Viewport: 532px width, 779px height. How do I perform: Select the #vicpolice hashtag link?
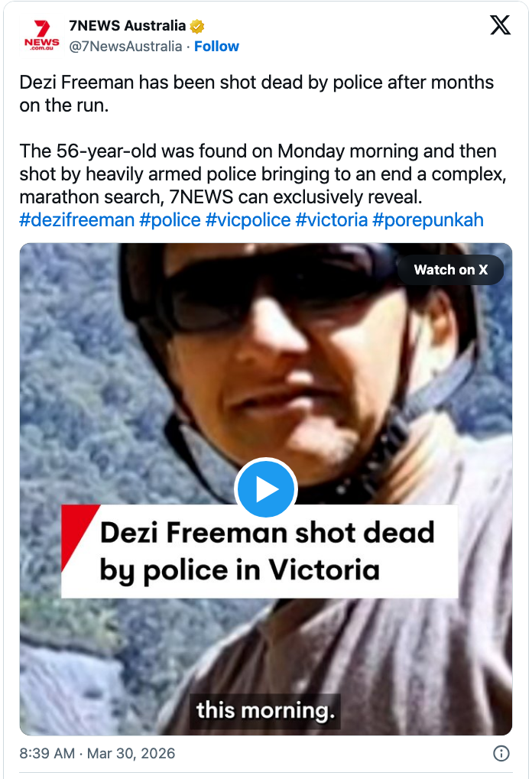pyautogui.click(x=248, y=220)
